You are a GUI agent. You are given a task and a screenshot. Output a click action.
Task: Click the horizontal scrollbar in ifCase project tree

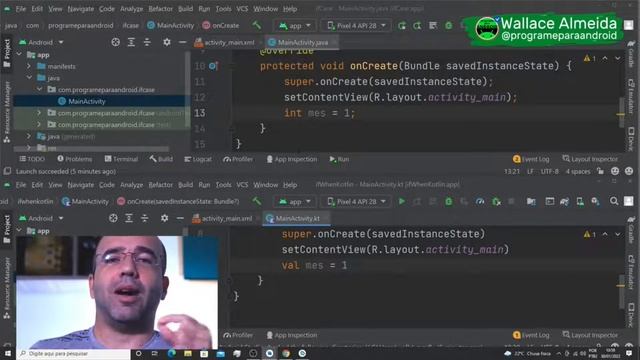pos(92,149)
